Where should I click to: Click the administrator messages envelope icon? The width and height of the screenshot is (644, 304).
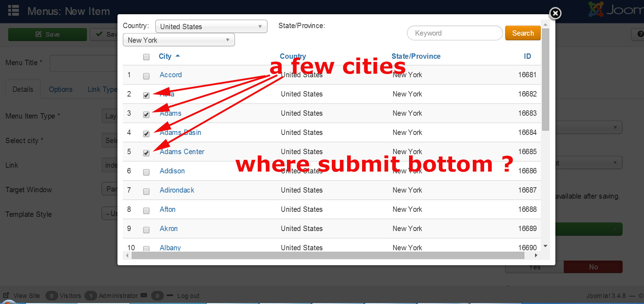(144, 295)
